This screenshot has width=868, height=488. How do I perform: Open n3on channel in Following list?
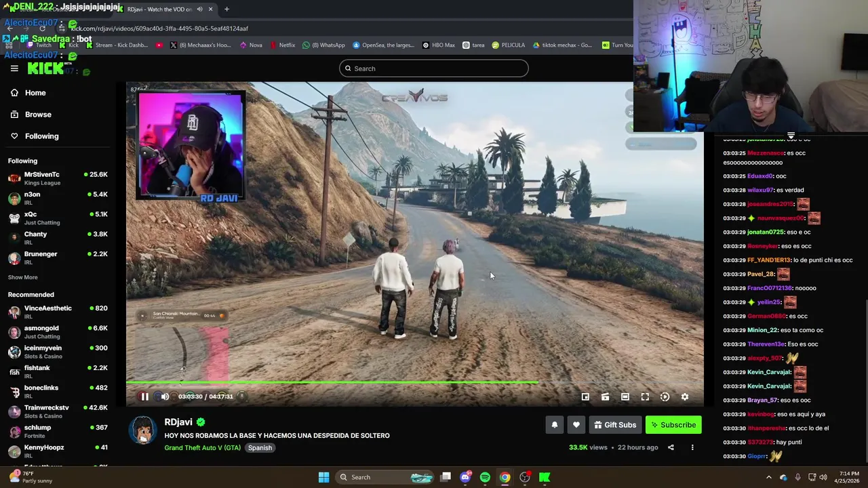(x=58, y=198)
